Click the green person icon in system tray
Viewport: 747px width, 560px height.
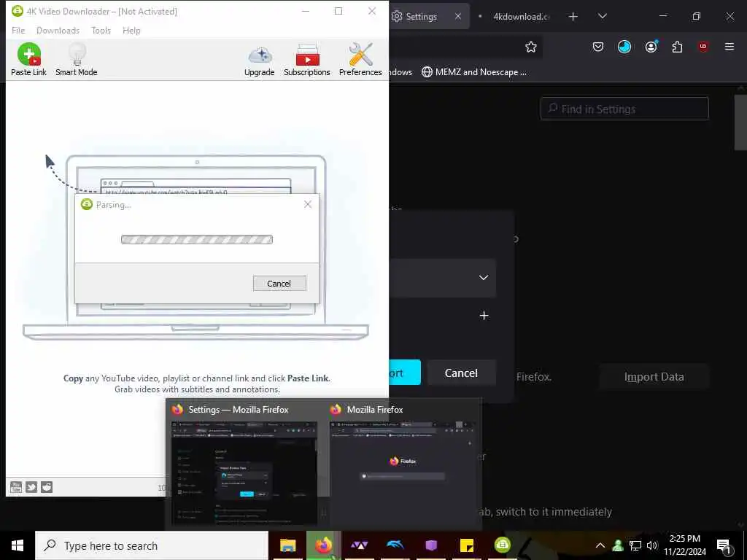(x=618, y=545)
